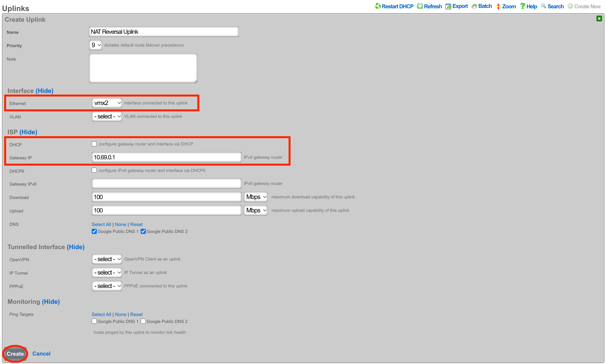Open the Ethernet interface dropdown

pyautogui.click(x=107, y=103)
